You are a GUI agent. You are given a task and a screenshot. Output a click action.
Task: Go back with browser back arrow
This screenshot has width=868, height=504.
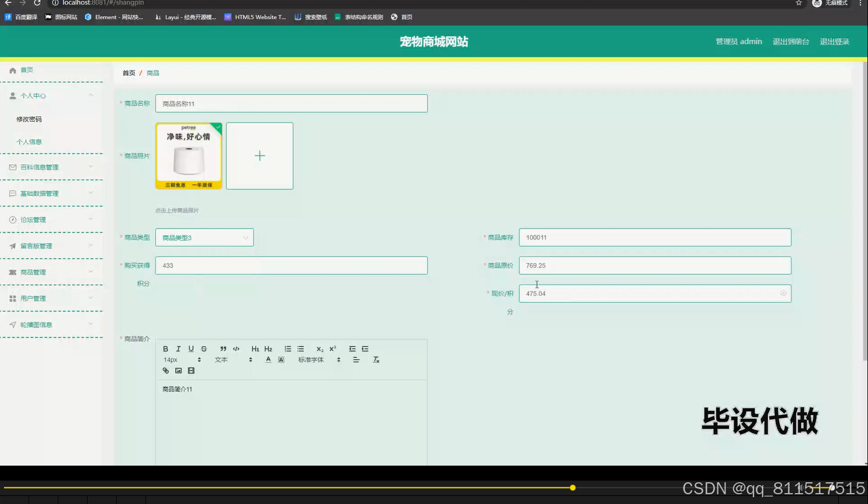(x=8, y=3)
